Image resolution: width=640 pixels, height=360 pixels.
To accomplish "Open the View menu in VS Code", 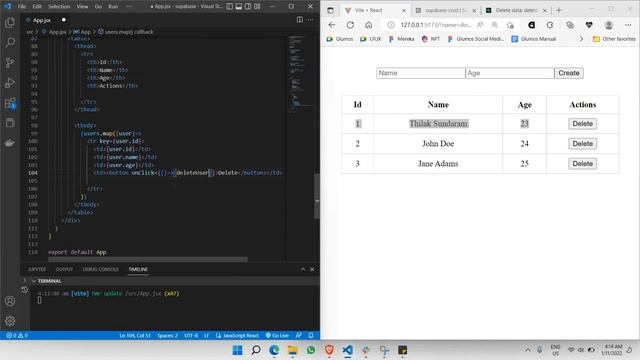I will pos(82,7).
